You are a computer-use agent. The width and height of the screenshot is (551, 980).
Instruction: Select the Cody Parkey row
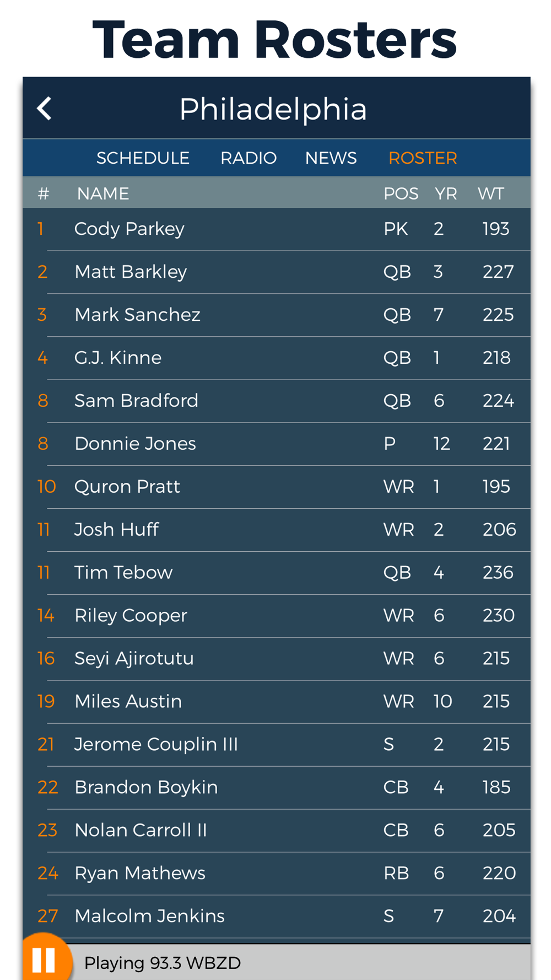[x=277, y=229]
